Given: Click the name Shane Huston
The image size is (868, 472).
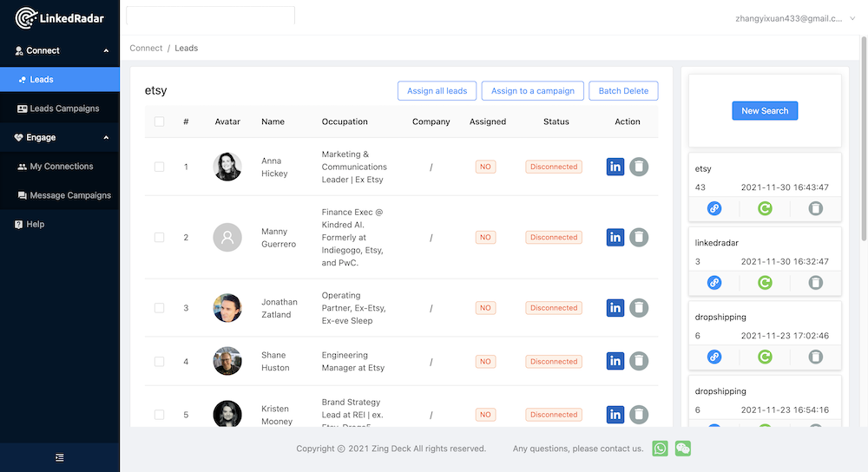Looking at the screenshot, I should 275,361.
